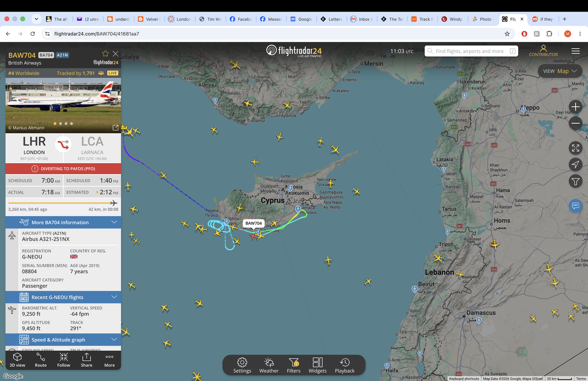Screen dimensions: 588x381
Task: Open the feedback chat bubble
Action: coord(576,205)
